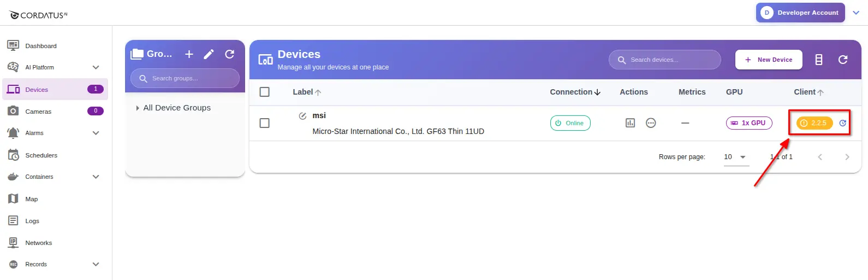Click the 1x GPU chip
Viewport: 868px width, 280px height.
point(749,123)
